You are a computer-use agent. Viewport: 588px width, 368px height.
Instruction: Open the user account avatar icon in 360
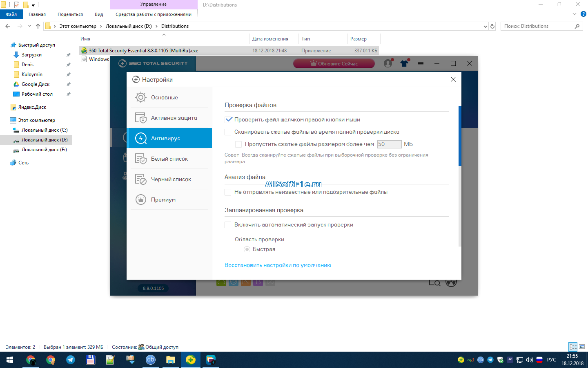(x=388, y=63)
